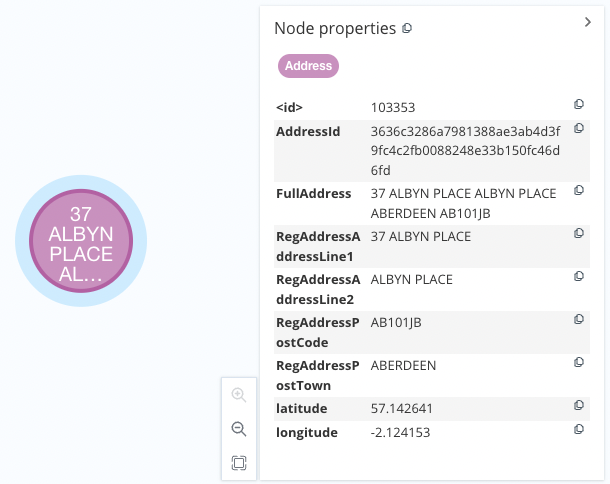This screenshot has width=610, height=484.
Task: Click the purple Address label tag
Action: click(308, 66)
